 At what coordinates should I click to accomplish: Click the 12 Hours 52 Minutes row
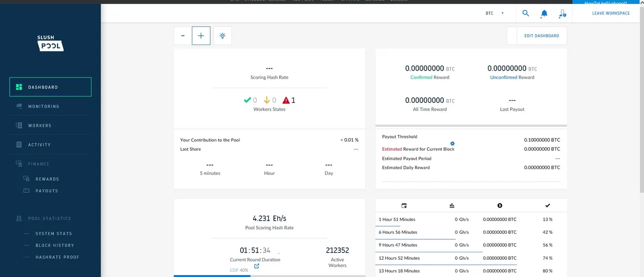471,258
